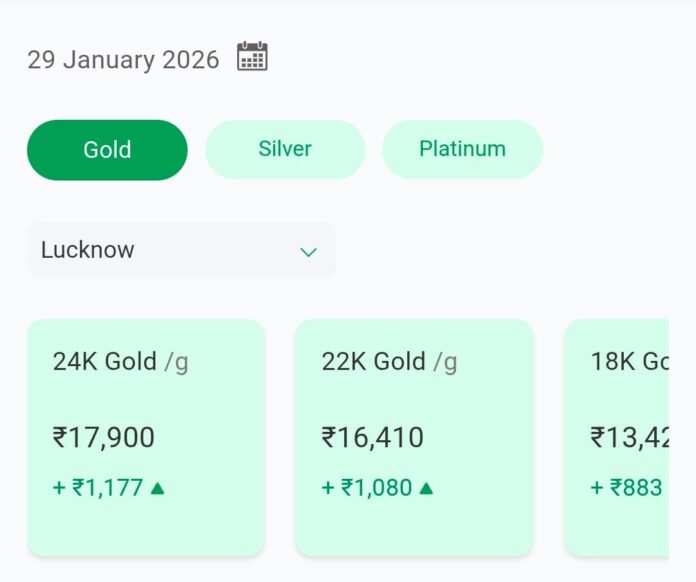The width and height of the screenshot is (696, 582).
Task: Click the 22K Gold /g heading
Action: (389, 361)
